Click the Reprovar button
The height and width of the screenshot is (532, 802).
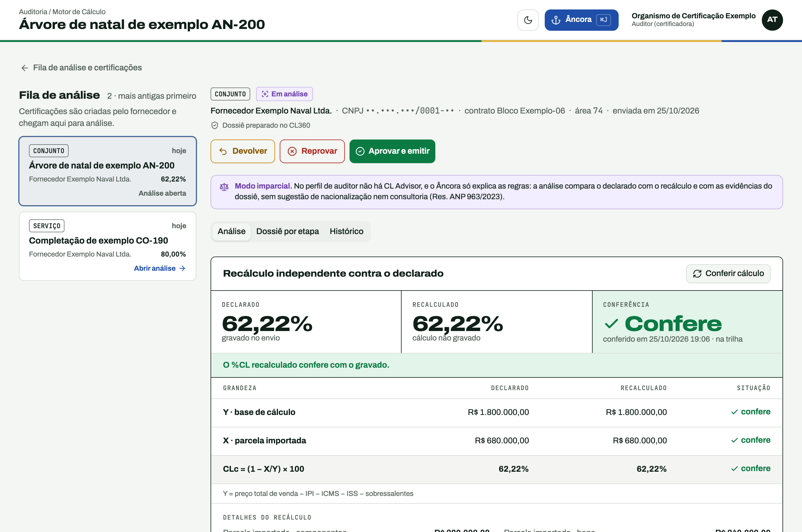pos(312,151)
